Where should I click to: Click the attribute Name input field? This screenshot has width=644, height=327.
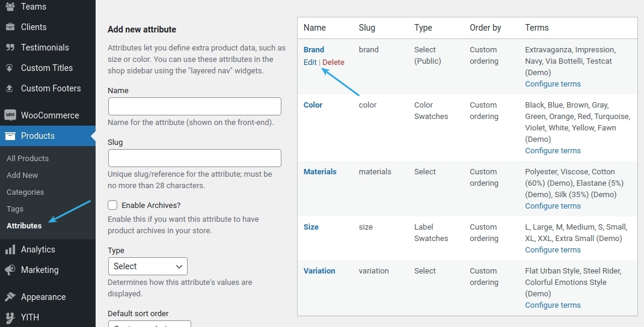194,106
